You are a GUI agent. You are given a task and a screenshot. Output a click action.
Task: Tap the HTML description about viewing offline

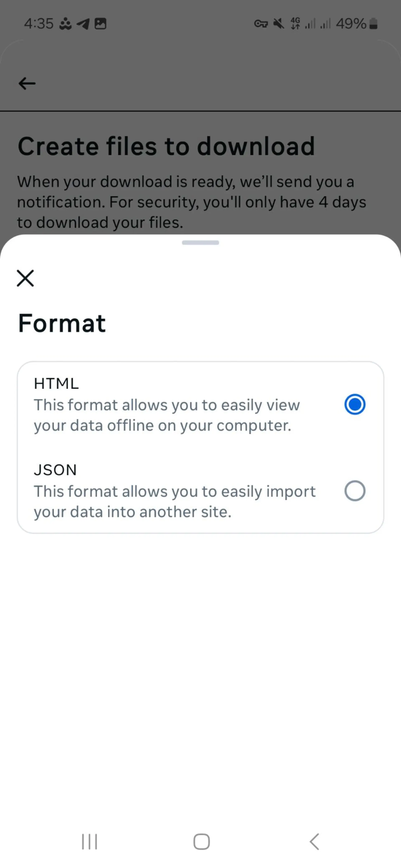pos(167,415)
